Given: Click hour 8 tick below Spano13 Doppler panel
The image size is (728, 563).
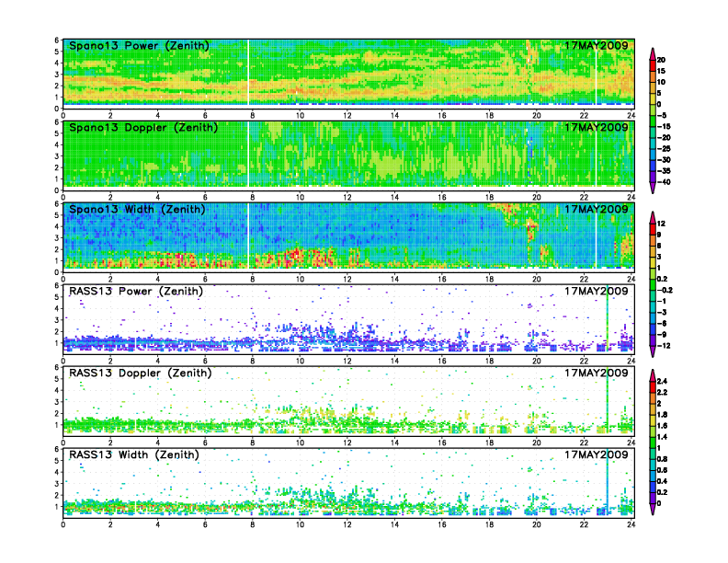Looking at the screenshot, I should pyautogui.click(x=253, y=197).
